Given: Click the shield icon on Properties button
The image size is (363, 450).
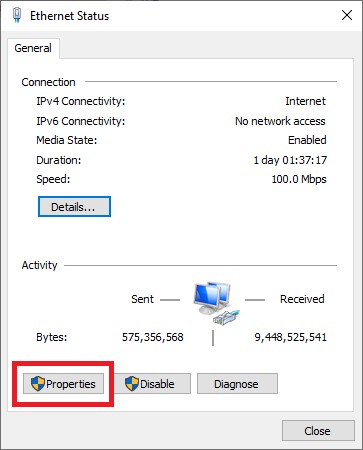Looking at the screenshot, I should click(38, 383).
